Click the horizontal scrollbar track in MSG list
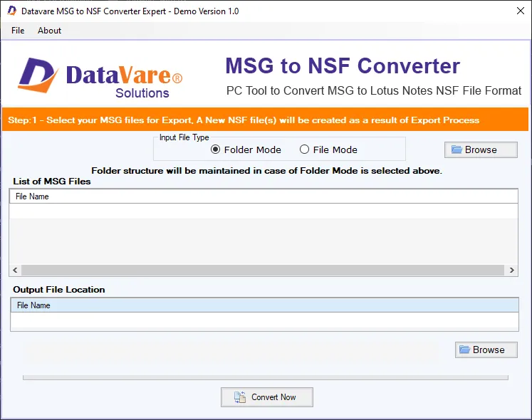Image resolution: width=532 pixels, height=420 pixels. tap(263, 270)
